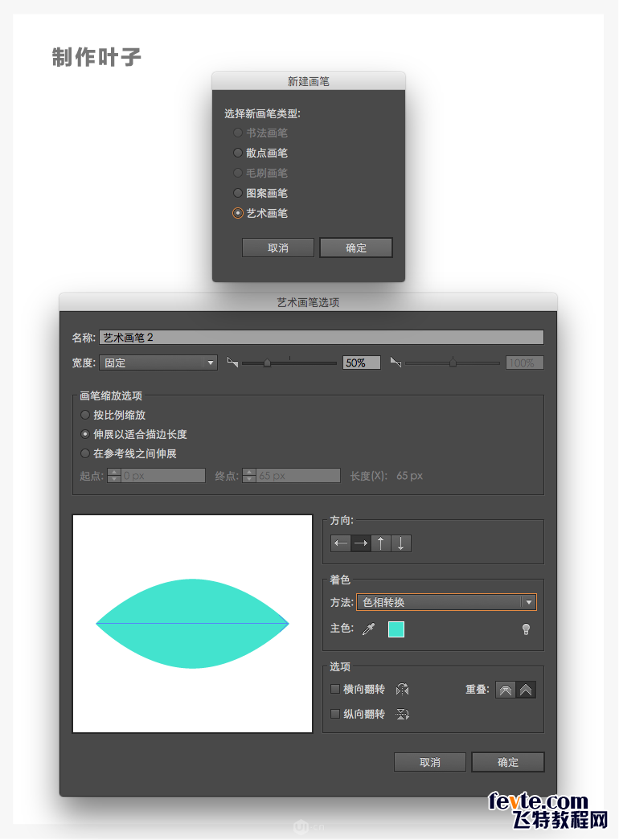Click 确定 in the 艺术画笔选项 dialog
Image resolution: width=619 pixels, height=840 pixels.
coord(508,762)
